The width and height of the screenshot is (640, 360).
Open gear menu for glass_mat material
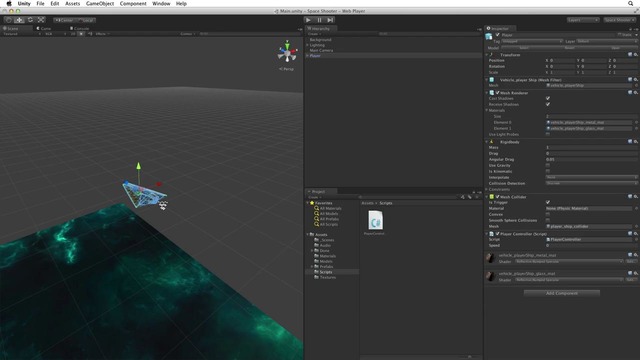[636, 273]
